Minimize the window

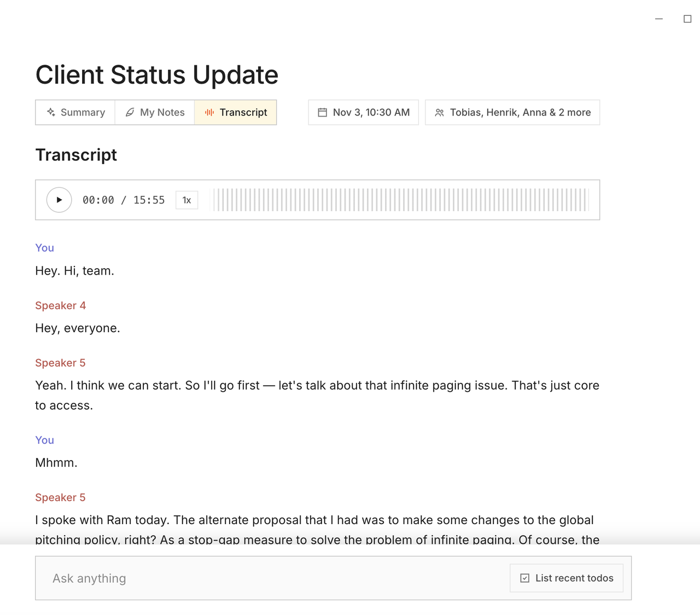(659, 19)
